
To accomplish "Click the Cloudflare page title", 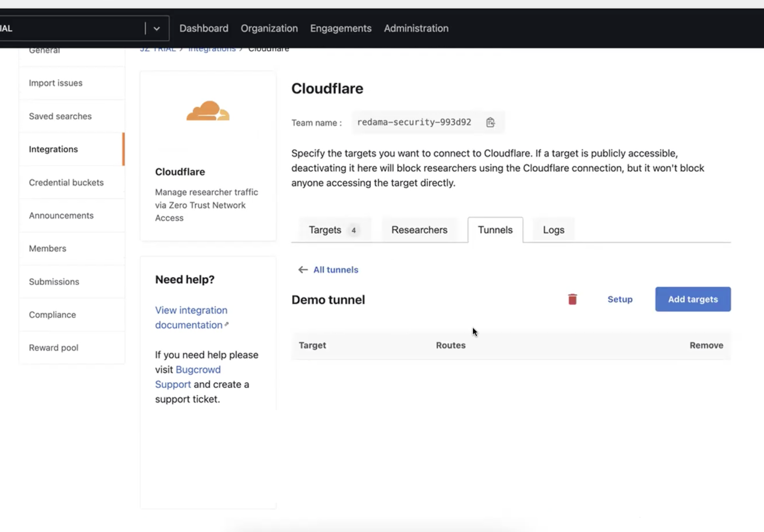I will pos(328,88).
